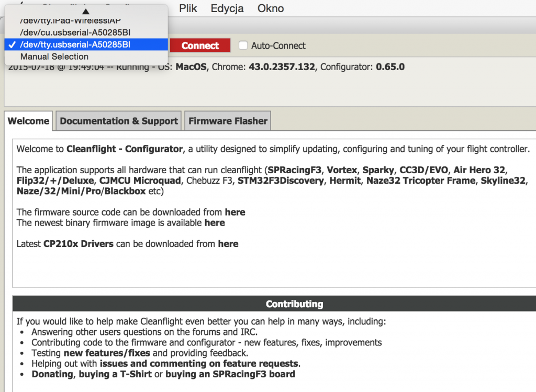Open the Okno menu
This screenshot has width=536, height=392.
271,8
